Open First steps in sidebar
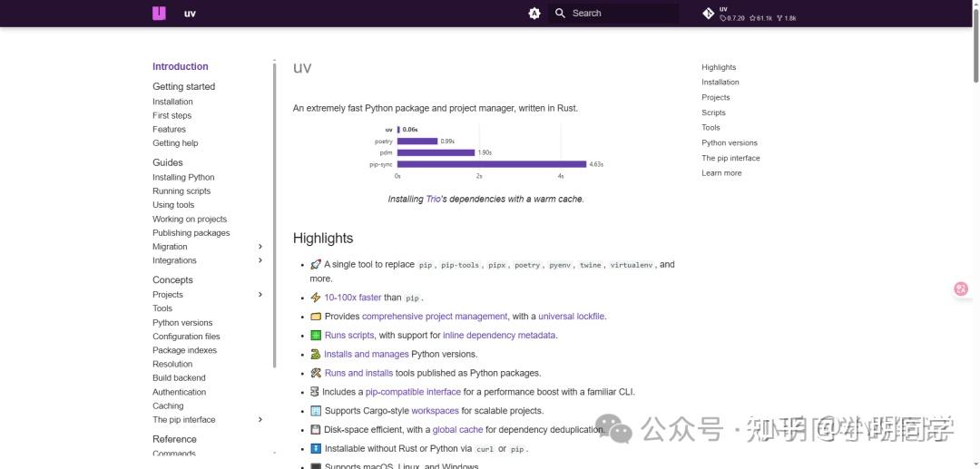 171,115
